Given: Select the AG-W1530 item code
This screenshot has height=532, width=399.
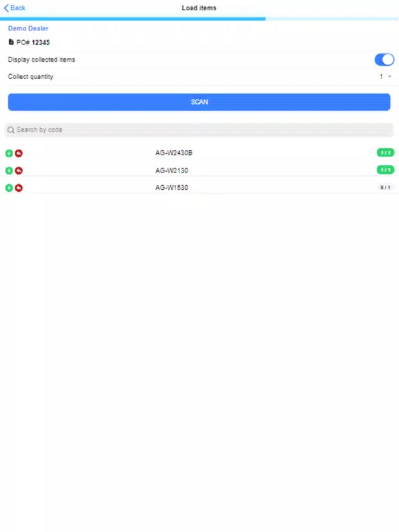Looking at the screenshot, I should coord(172,187).
